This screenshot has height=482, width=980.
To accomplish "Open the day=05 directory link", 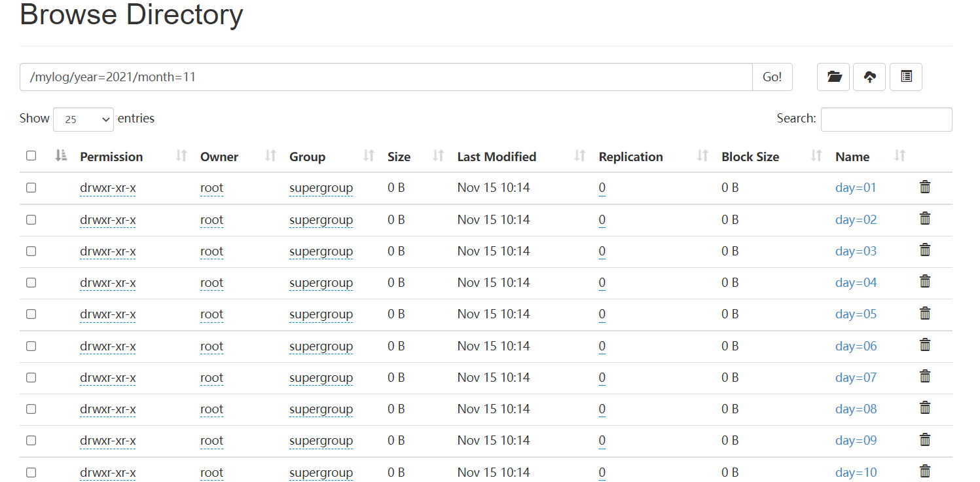I will [856, 314].
